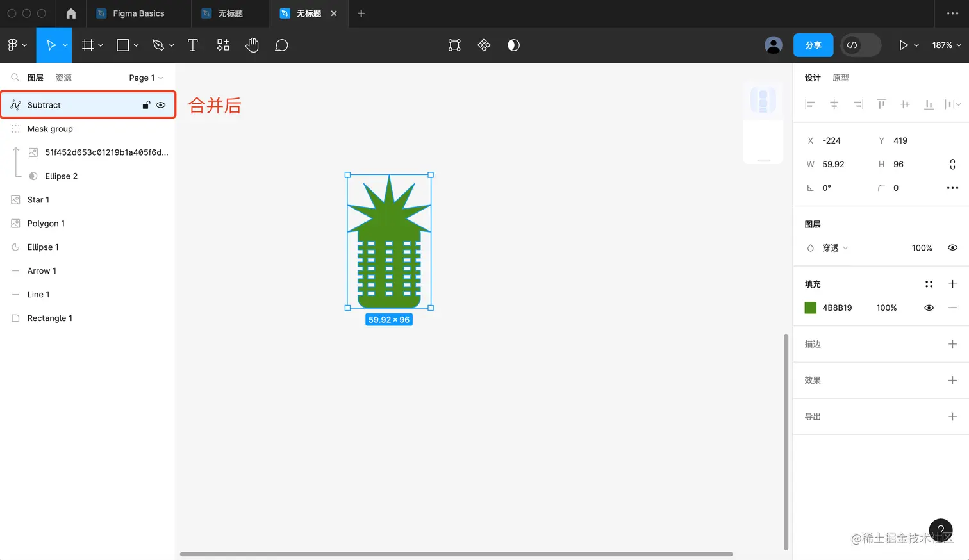The width and height of the screenshot is (969, 560).
Task: Align left icon in design panel
Action: click(x=810, y=104)
